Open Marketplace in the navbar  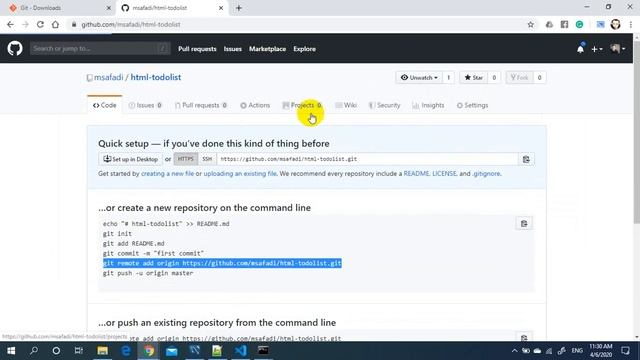click(267, 49)
